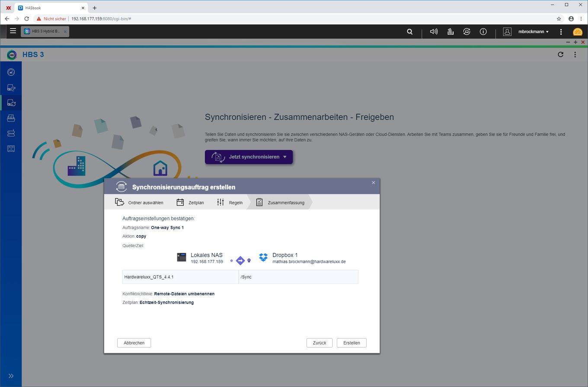The width and height of the screenshot is (588, 387).
Task: Close the HBS 3 task tab in QTS bar
Action: coord(65,31)
